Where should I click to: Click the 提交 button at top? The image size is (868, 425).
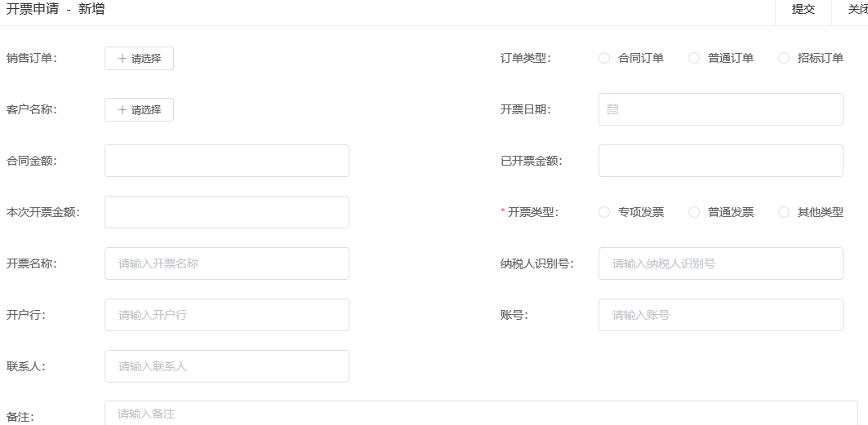point(803,10)
